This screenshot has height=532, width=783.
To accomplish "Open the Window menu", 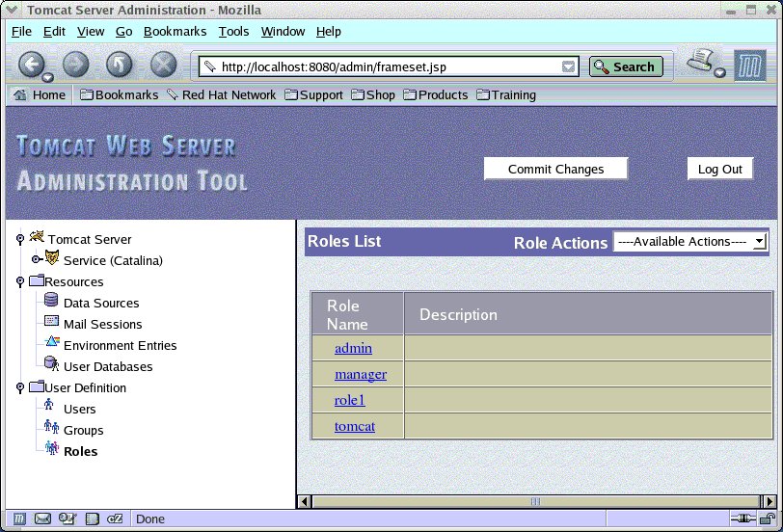I will tap(283, 32).
